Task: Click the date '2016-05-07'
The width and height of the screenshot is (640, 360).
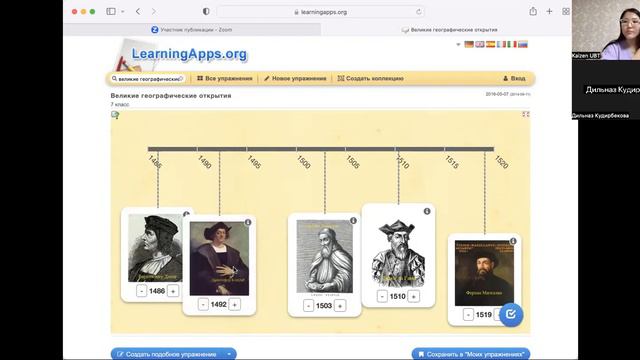Action: pos(497,94)
